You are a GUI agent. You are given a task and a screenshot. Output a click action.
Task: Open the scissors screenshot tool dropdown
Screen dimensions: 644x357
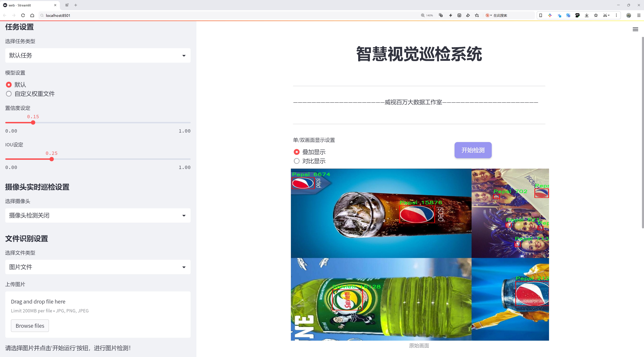coord(606,15)
